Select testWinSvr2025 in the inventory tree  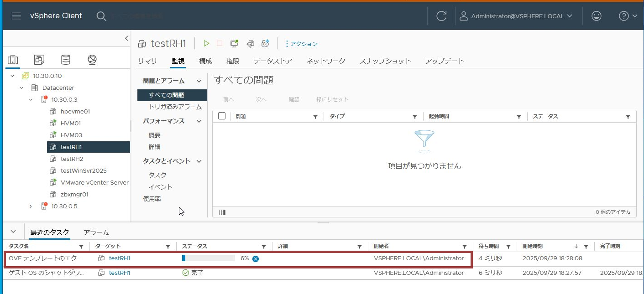click(x=84, y=170)
